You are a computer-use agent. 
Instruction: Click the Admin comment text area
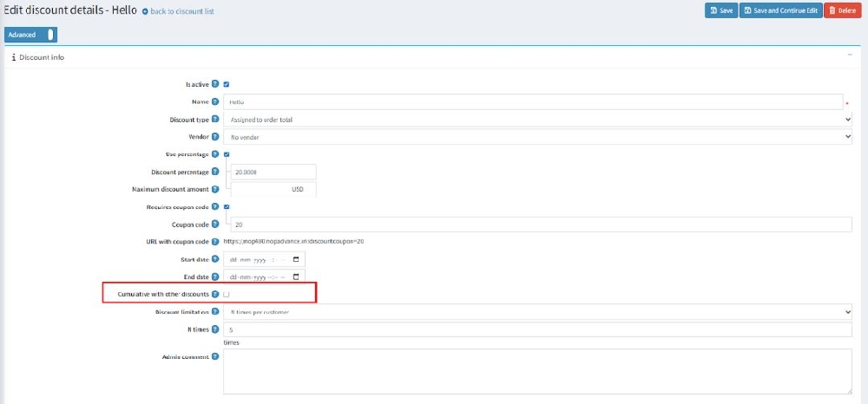pyautogui.click(x=537, y=371)
